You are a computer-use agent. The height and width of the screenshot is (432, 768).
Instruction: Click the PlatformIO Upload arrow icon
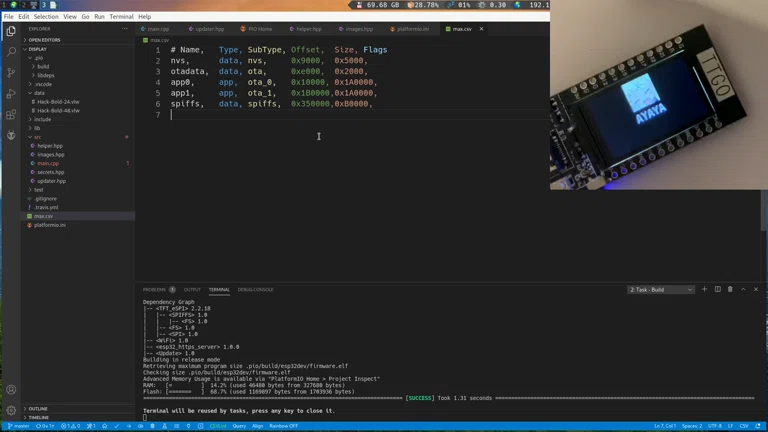(x=128, y=426)
